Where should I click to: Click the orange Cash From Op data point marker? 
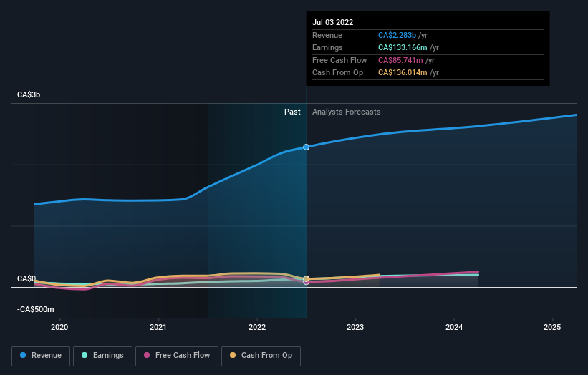coord(307,278)
